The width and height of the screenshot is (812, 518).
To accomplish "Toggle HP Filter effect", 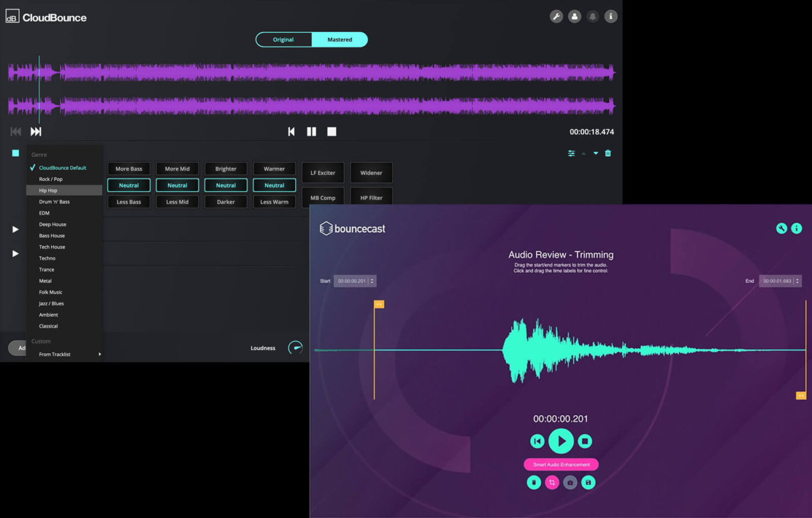I will pos(371,198).
